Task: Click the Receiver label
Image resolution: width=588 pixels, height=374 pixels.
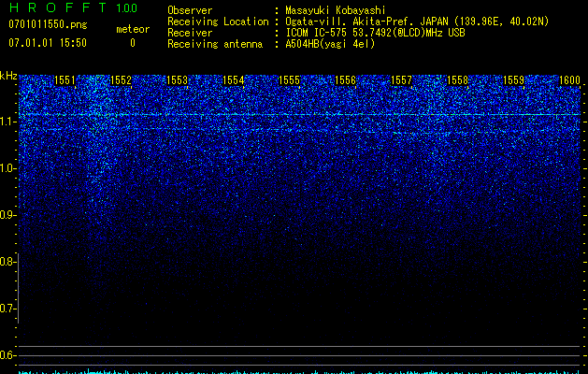Action: 190,33
